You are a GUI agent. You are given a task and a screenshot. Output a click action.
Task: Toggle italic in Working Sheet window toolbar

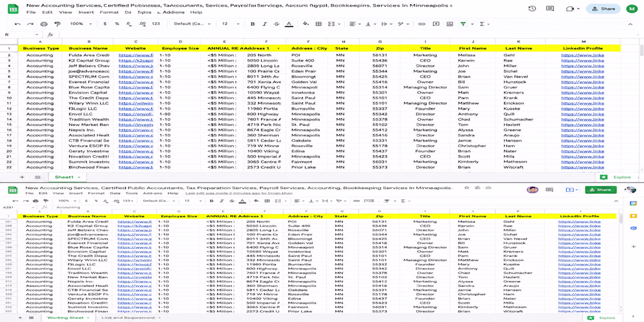(x=222, y=201)
